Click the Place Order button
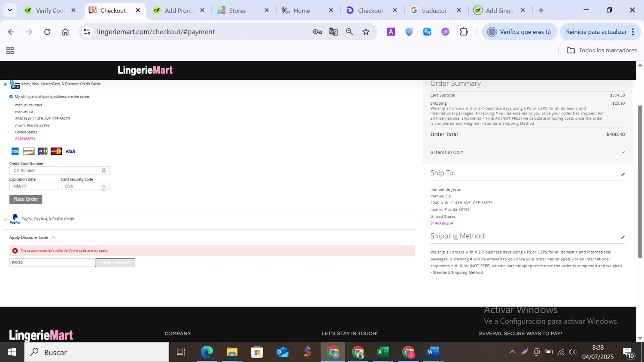Viewport: 644px width, 362px height. [x=26, y=199]
